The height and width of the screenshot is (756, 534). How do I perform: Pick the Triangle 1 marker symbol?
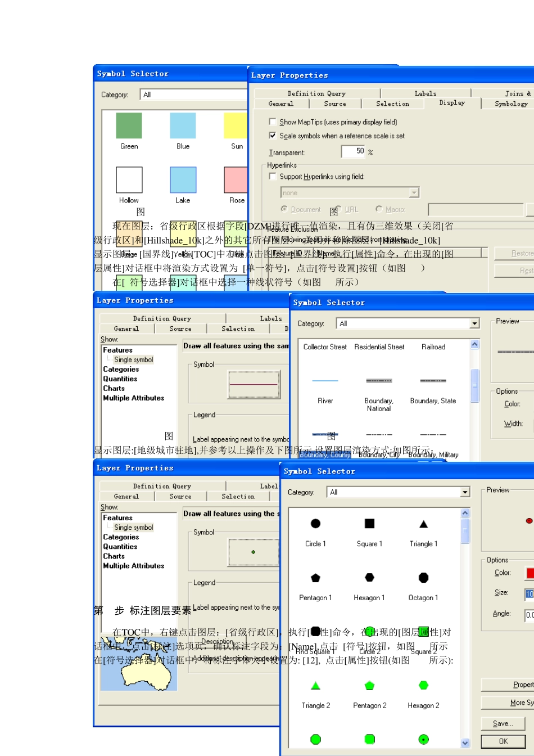pos(424,524)
